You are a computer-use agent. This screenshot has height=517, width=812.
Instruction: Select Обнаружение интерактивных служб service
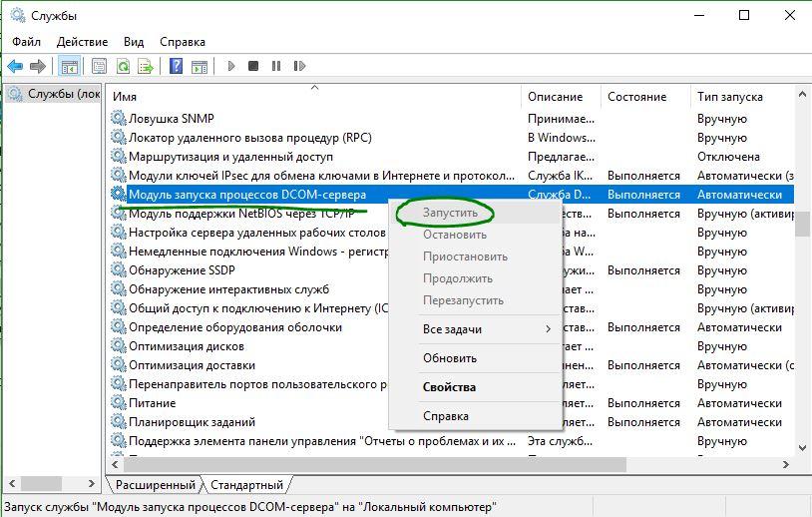coord(228,289)
